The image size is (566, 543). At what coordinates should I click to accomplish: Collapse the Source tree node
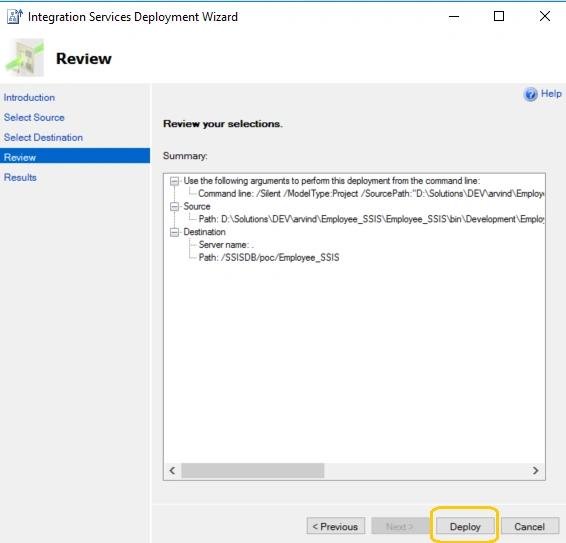pos(174,207)
